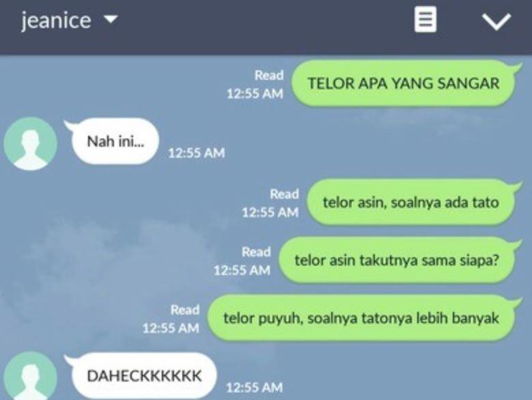The image size is (532, 400).
Task: Tap 'telor asin takutnya sama siapa?' bubble
Action: [x=397, y=260]
